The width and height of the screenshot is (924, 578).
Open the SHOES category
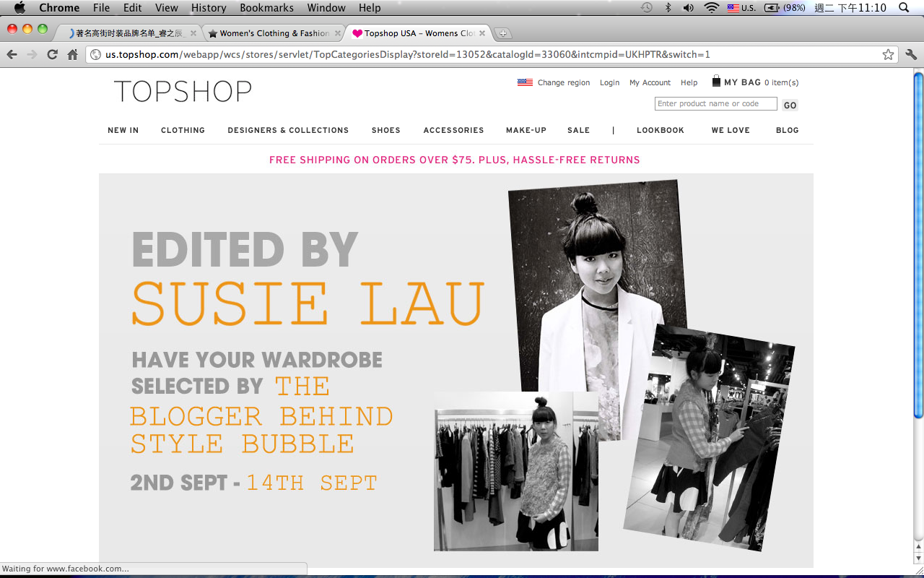(x=385, y=130)
